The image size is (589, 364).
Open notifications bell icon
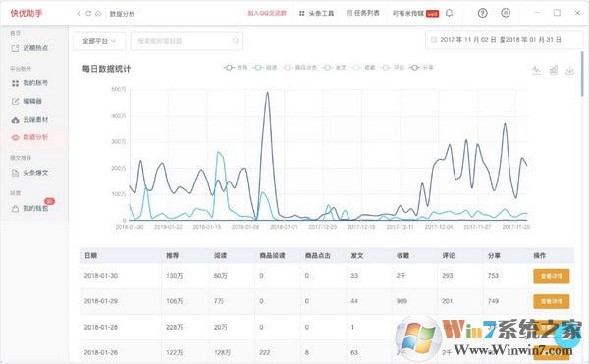[449, 13]
